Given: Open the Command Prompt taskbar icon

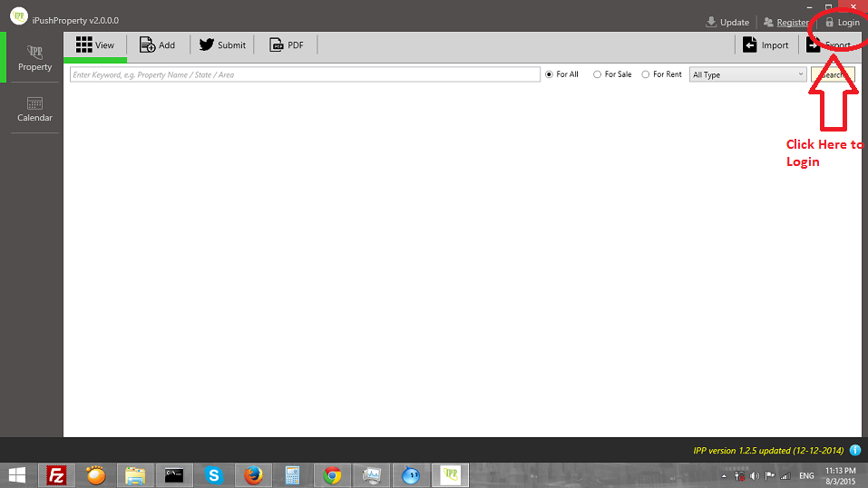Looking at the screenshot, I should tap(174, 475).
